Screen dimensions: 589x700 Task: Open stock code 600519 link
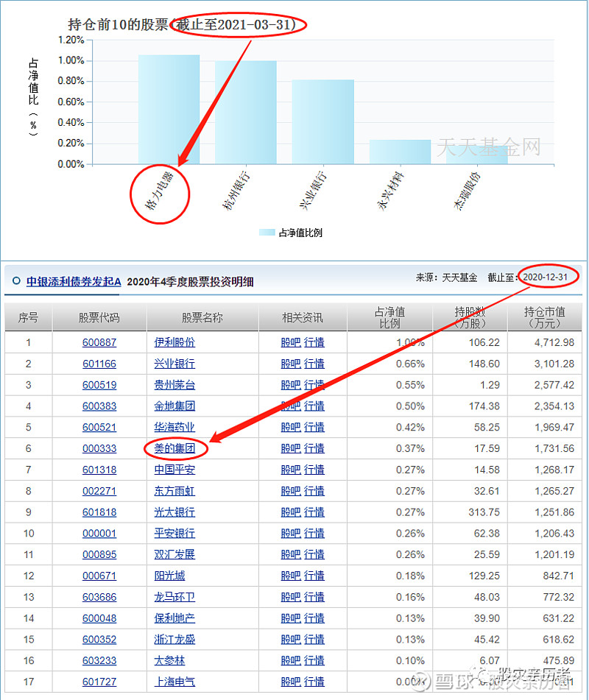(x=99, y=385)
